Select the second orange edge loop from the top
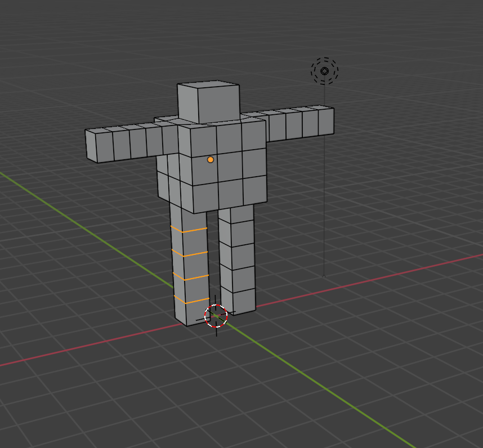The height and width of the screenshot is (448, 483). (190, 253)
